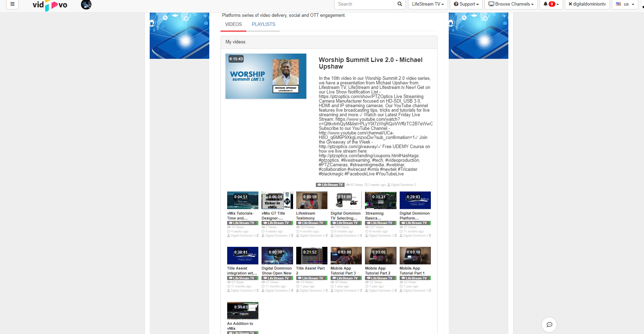Open Title Assist Part 2 title link
The image size is (644, 334).
tap(310, 271)
